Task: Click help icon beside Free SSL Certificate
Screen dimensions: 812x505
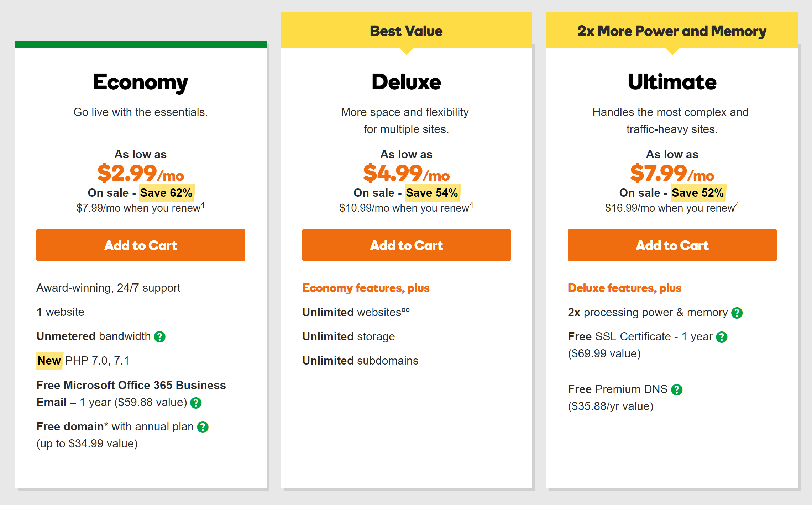Action: point(722,337)
